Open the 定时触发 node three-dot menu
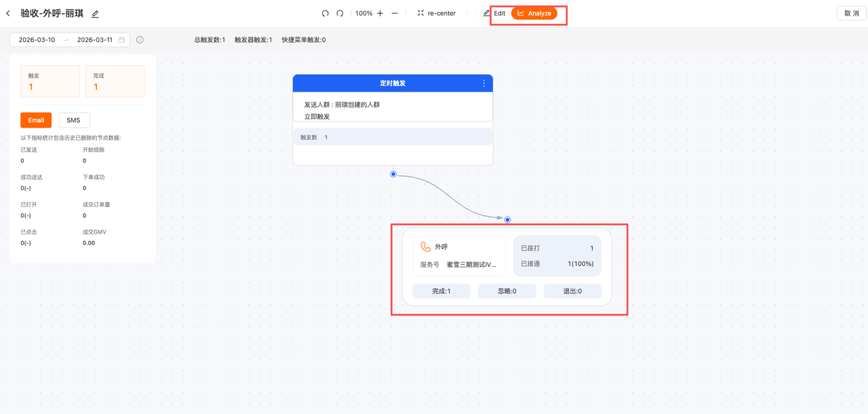This screenshot has height=414, width=868. tap(484, 83)
